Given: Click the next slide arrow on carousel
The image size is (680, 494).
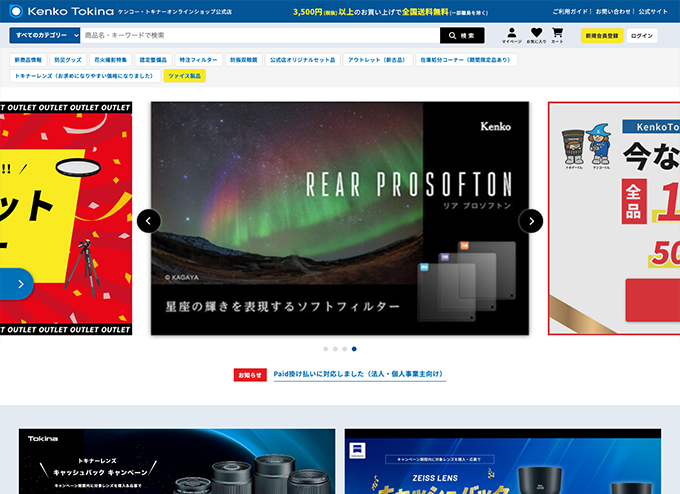Looking at the screenshot, I should pos(531,220).
